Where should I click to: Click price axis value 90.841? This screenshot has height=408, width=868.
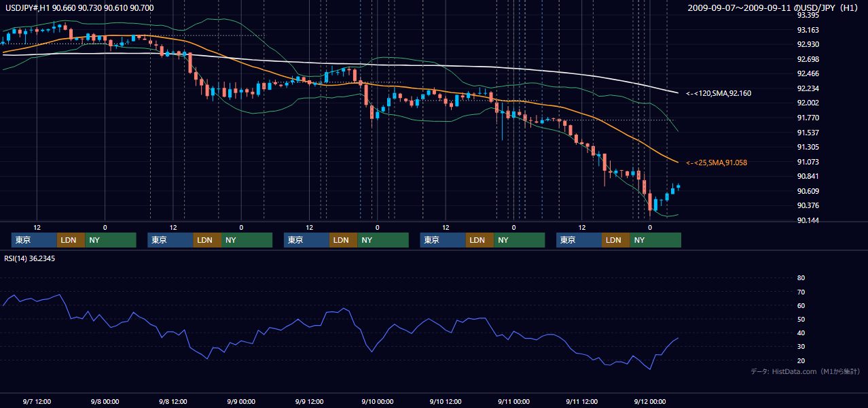point(808,176)
